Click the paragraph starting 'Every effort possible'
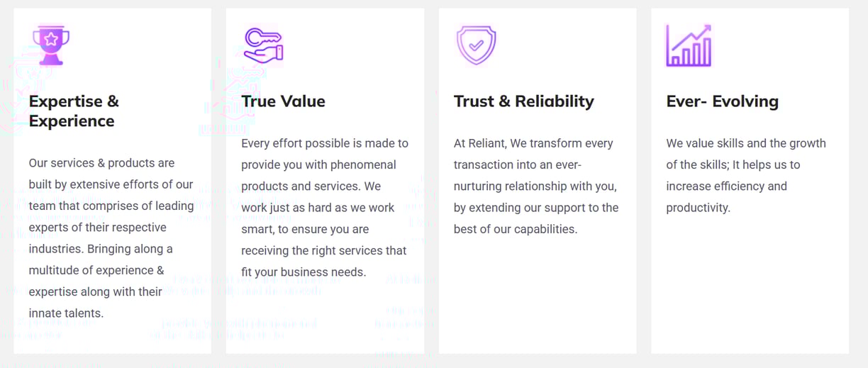Viewport: 868px width, 368px height. (325, 208)
